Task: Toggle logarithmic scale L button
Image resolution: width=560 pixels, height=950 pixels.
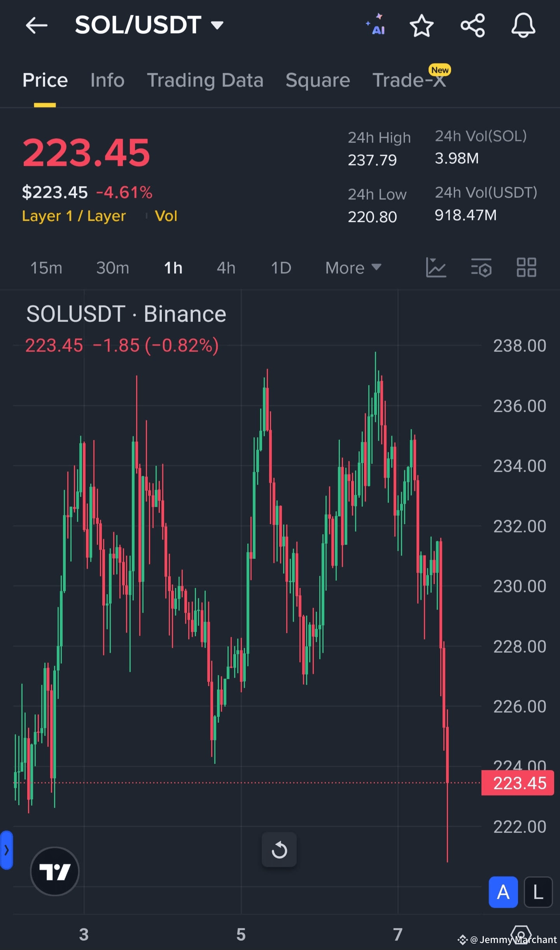Action: (538, 892)
